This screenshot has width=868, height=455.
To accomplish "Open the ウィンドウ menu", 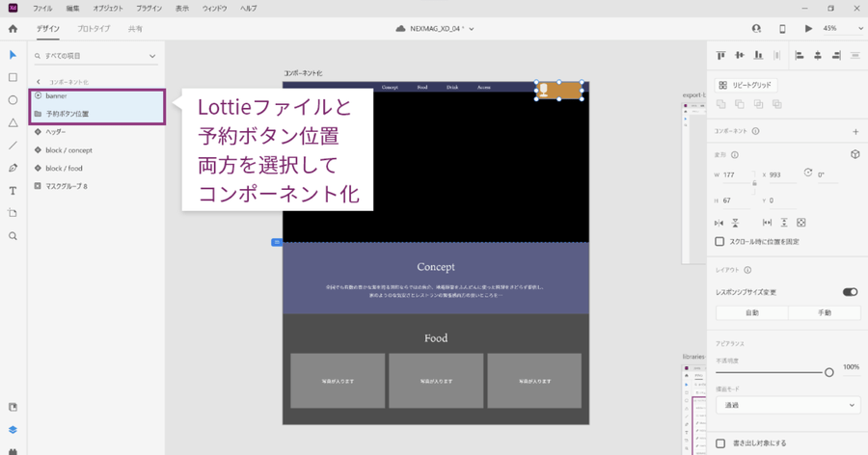I will point(215,9).
